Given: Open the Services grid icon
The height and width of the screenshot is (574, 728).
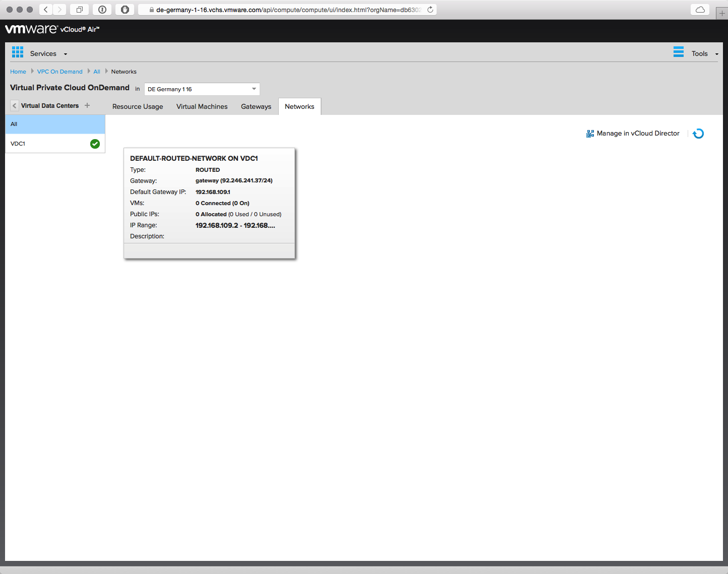Looking at the screenshot, I should 18,52.
